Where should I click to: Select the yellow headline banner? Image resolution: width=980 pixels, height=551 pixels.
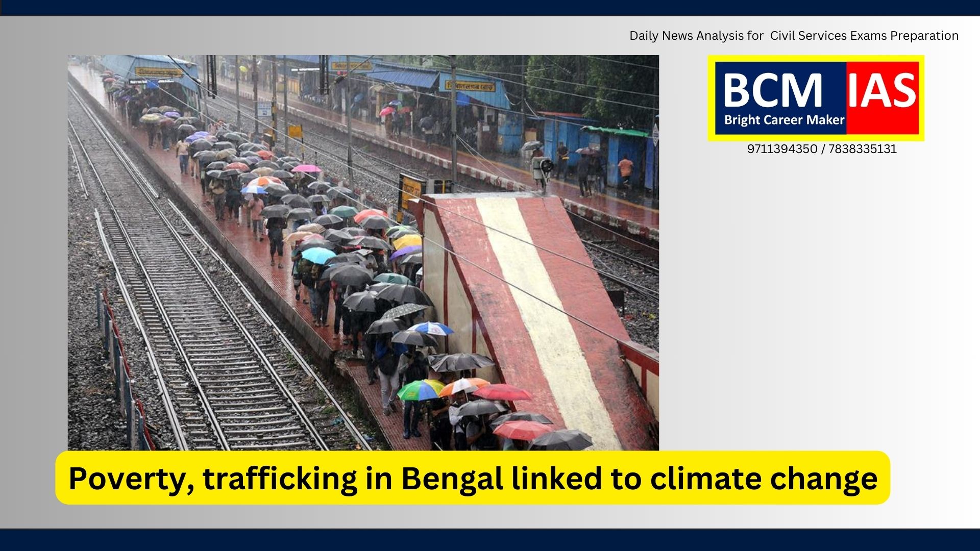[473, 478]
